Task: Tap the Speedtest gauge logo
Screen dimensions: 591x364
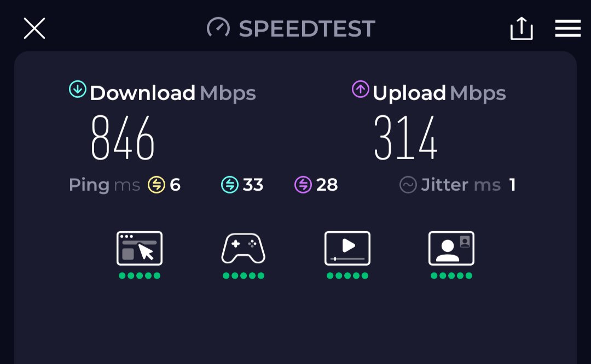Action: point(218,27)
